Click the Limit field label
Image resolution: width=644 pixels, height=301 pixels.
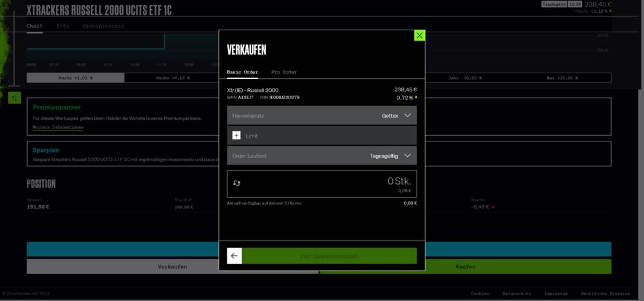[252, 136]
